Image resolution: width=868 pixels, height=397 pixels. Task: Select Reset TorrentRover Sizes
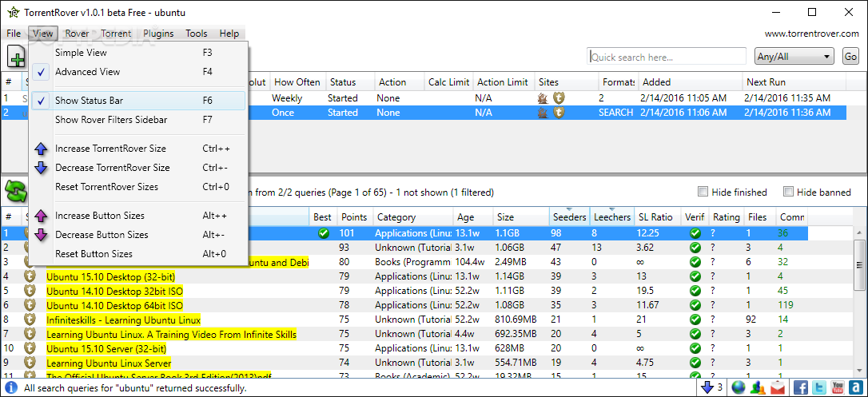137,186
